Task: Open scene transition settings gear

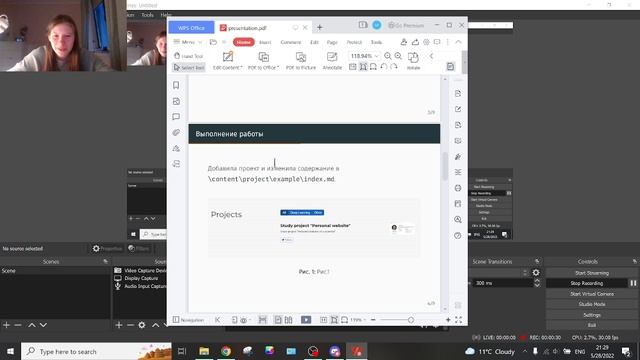Action: click(536, 272)
